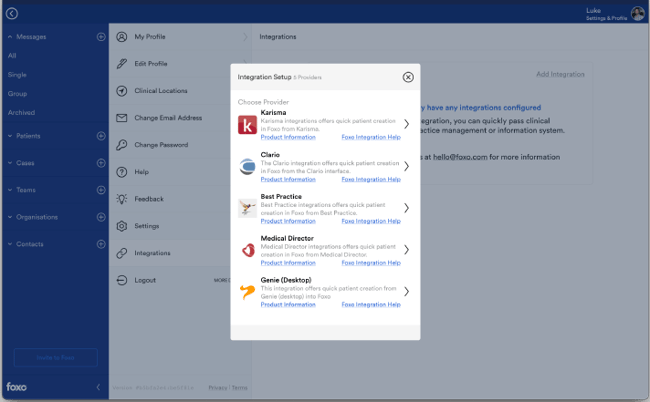This screenshot has height=402, width=650.
Task: Expand the Organisations section
Action: 10,217
